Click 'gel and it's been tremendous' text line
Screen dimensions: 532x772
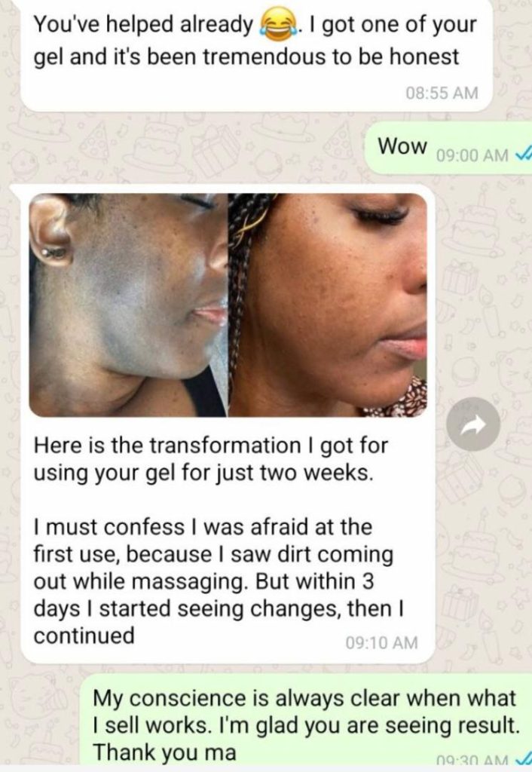[246, 57]
